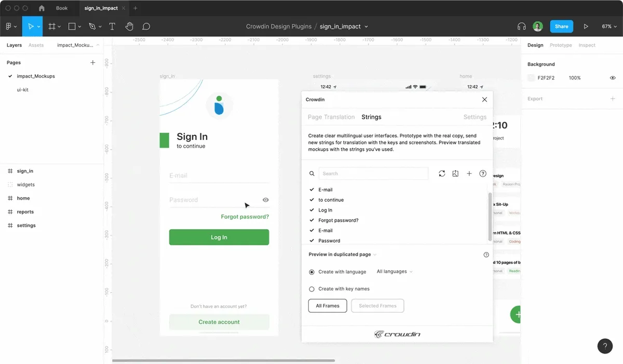The height and width of the screenshot is (364, 623).
Task: Upload screenshot via Crowdin image icon
Action: click(x=455, y=173)
